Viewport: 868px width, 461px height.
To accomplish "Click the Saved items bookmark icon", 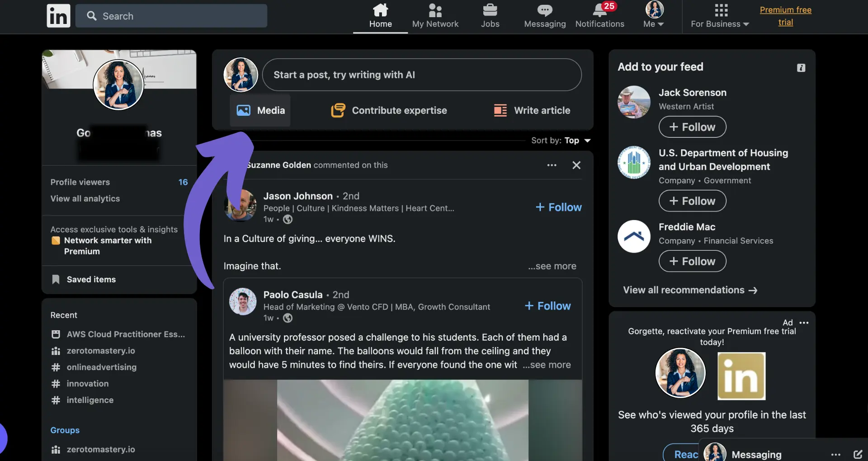I will [56, 279].
